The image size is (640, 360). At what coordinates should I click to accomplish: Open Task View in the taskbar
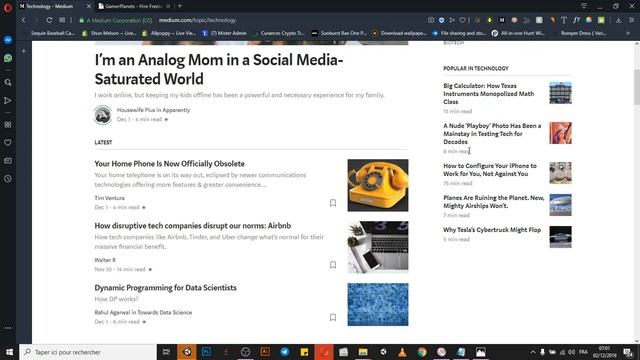166,352
